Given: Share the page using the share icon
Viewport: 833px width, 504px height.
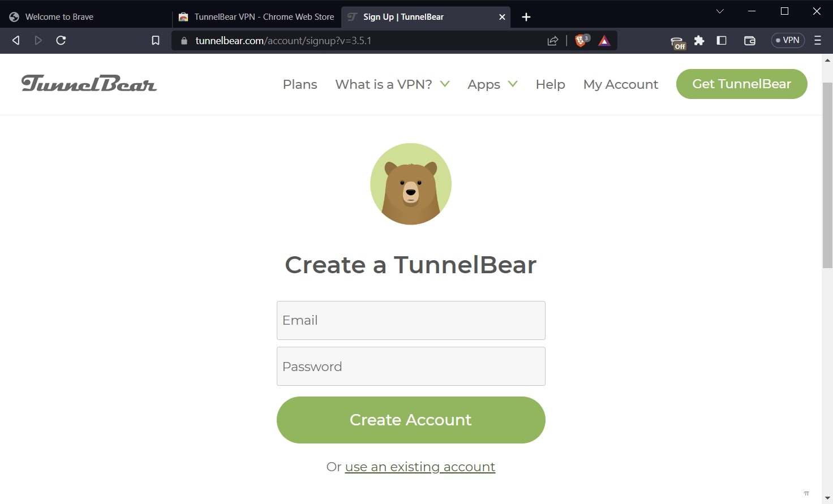Looking at the screenshot, I should [553, 41].
